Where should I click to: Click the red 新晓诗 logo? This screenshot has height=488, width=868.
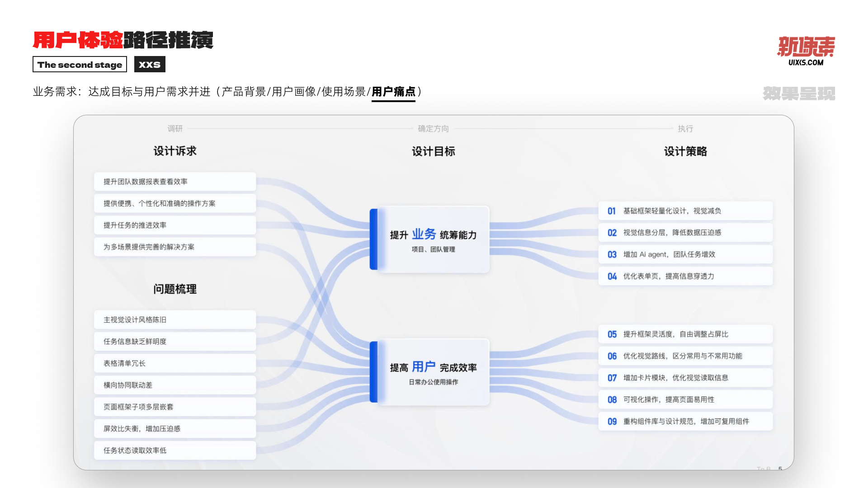coord(806,47)
